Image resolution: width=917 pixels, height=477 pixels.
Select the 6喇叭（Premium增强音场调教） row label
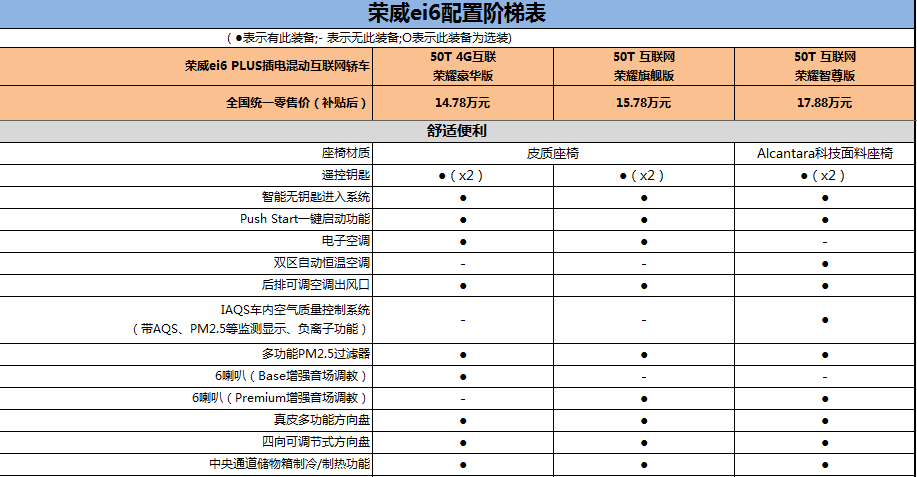[x=186, y=398]
